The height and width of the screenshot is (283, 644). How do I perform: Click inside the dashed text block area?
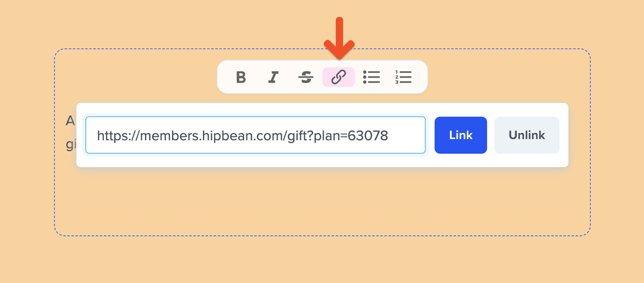322,201
